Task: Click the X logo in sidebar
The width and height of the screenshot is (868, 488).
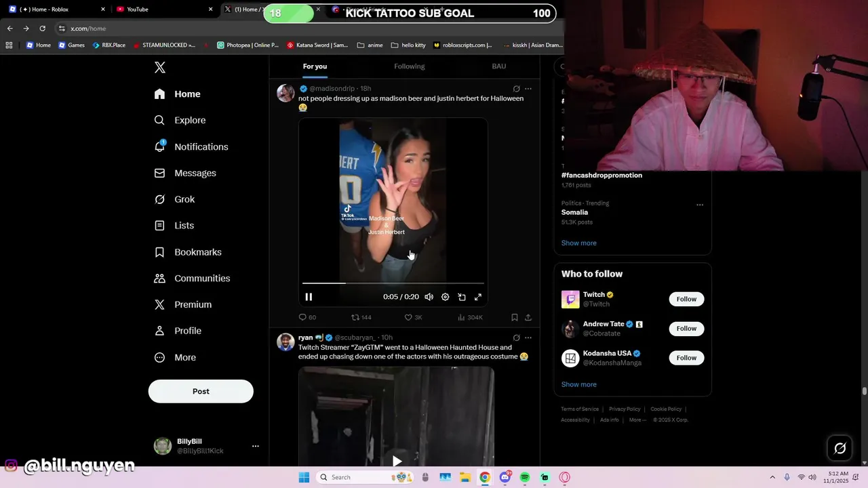Action: click(x=160, y=67)
